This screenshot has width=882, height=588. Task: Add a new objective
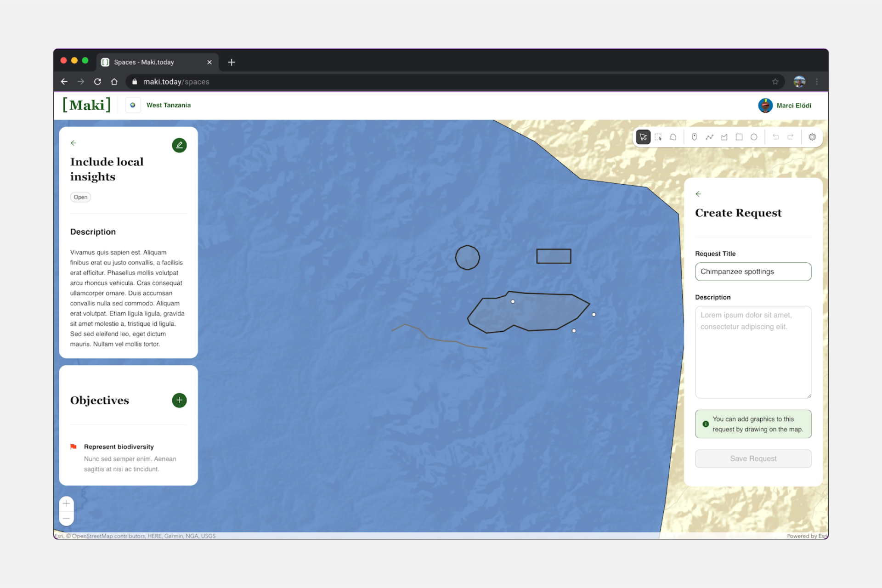click(179, 400)
